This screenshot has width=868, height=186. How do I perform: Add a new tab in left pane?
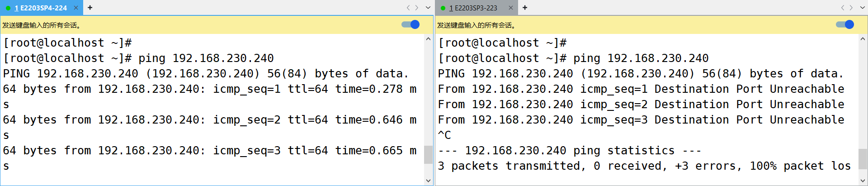(90, 8)
